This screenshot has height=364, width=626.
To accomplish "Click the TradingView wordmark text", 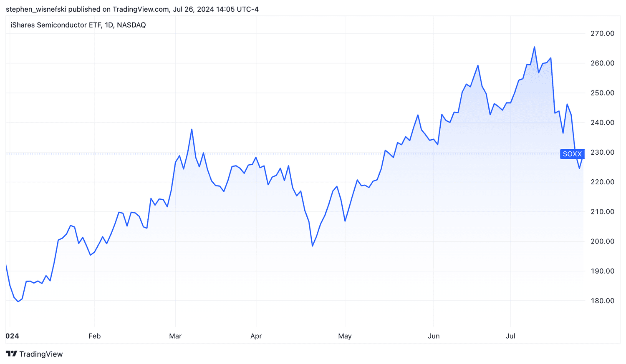I will [41, 354].
